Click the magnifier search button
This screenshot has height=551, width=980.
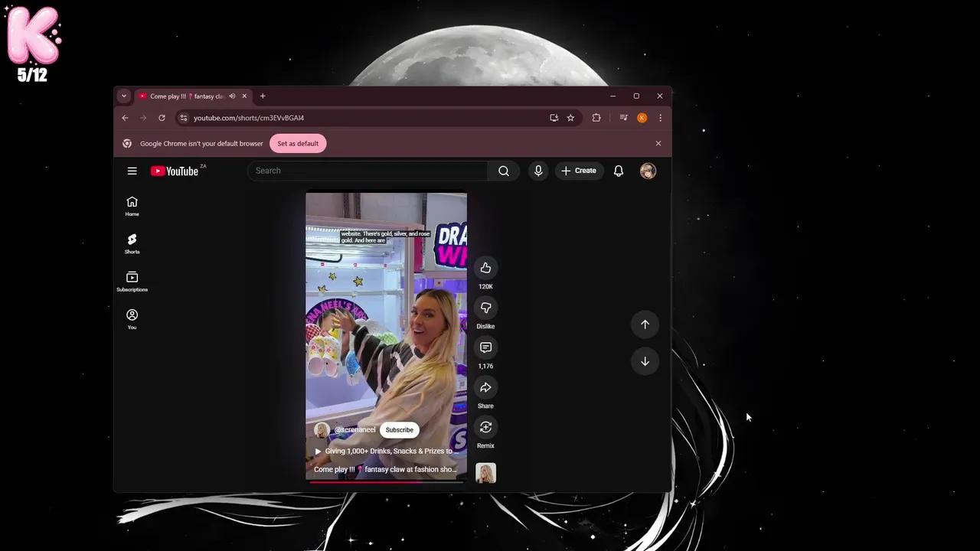[x=504, y=171]
